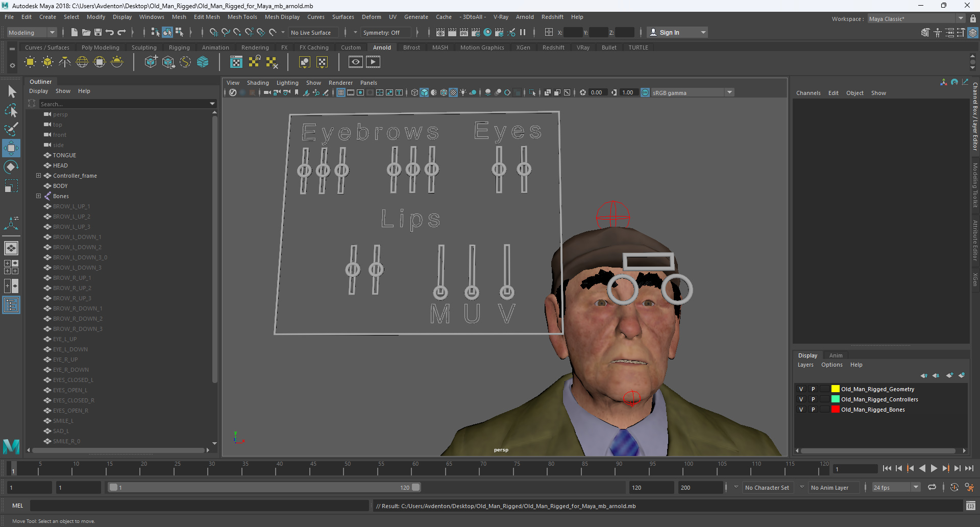Open the Mesh Tools menu
Viewport: 980px width, 527px height.
tap(242, 17)
